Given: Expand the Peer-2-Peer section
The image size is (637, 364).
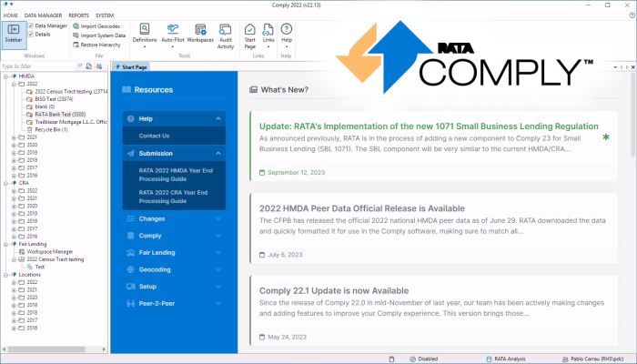Looking at the screenshot, I should pyautogui.click(x=174, y=303).
